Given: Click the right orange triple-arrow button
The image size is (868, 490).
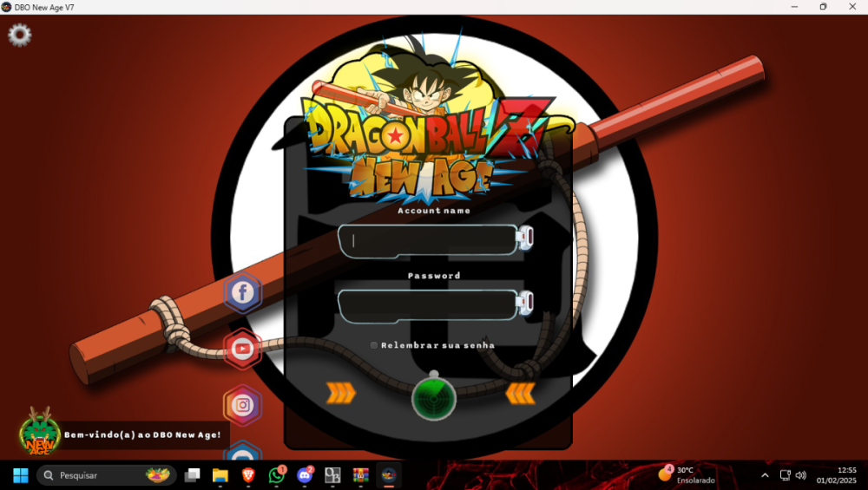Looking at the screenshot, I should point(520,394).
